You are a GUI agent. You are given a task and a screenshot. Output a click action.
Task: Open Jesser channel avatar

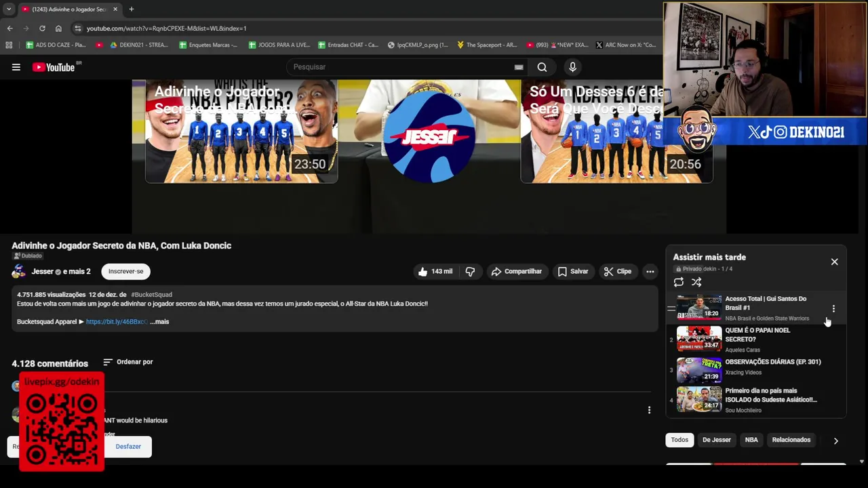coord(18,271)
